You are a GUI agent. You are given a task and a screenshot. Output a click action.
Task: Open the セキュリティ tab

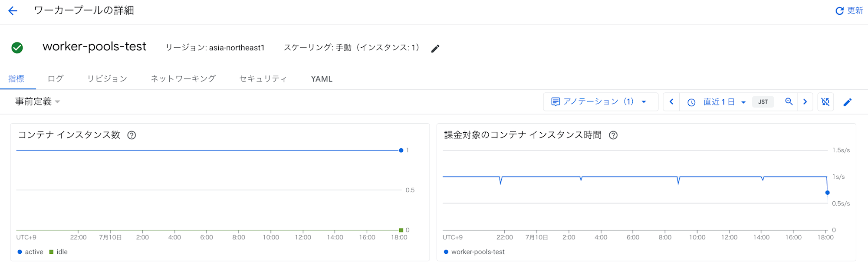click(x=263, y=79)
